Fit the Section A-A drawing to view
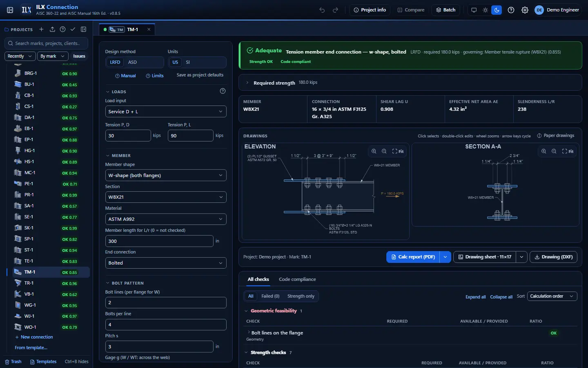 (x=568, y=151)
